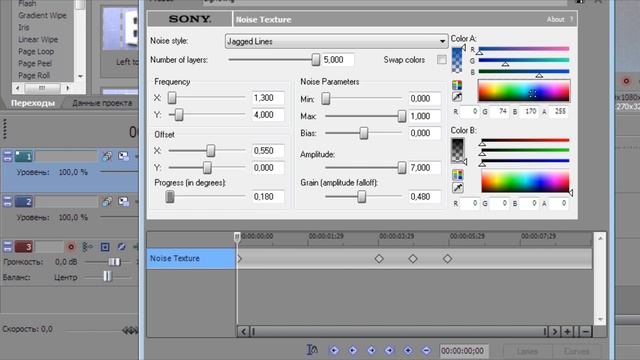Screen dimensions: 640x360
Task: Click the Number of layers slider handle
Action: 316,60
